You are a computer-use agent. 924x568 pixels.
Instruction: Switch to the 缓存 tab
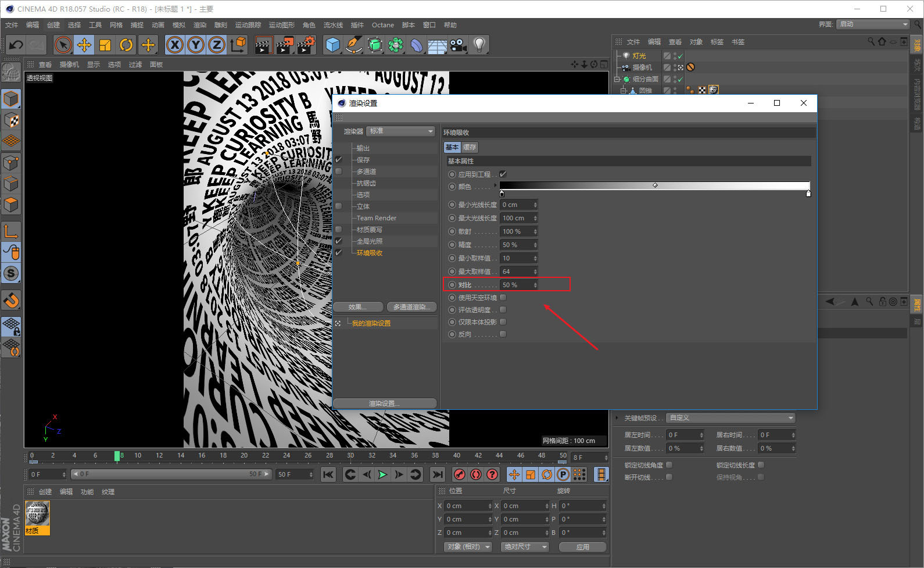click(470, 147)
